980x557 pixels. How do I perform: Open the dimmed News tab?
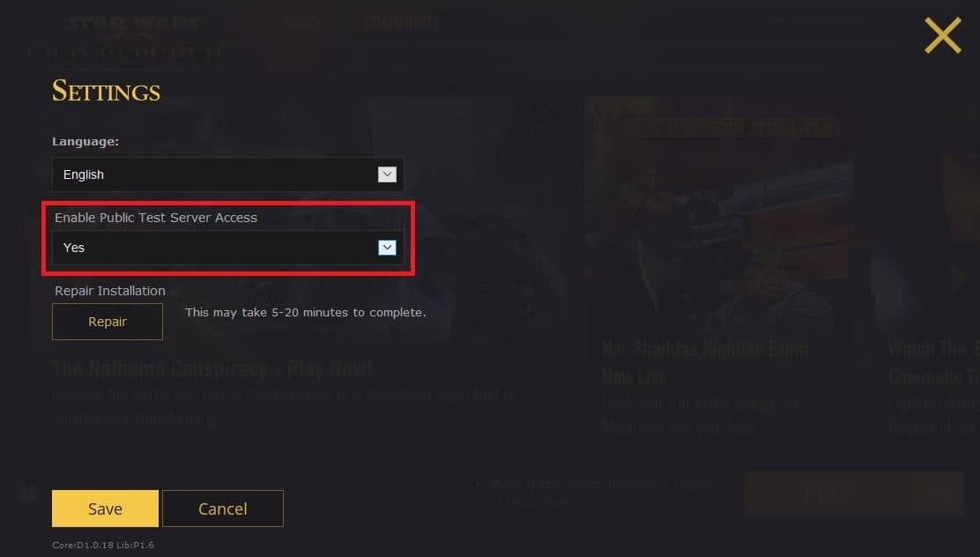click(305, 23)
